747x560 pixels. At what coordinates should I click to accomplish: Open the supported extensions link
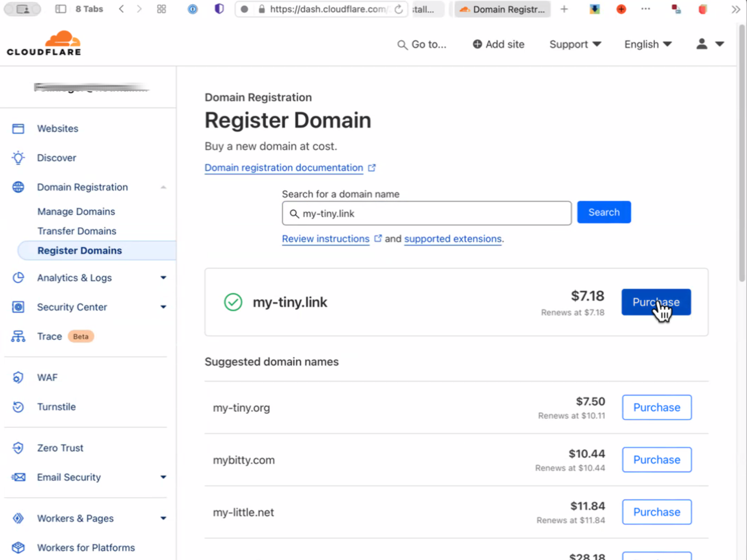pyautogui.click(x=453, y=239)
